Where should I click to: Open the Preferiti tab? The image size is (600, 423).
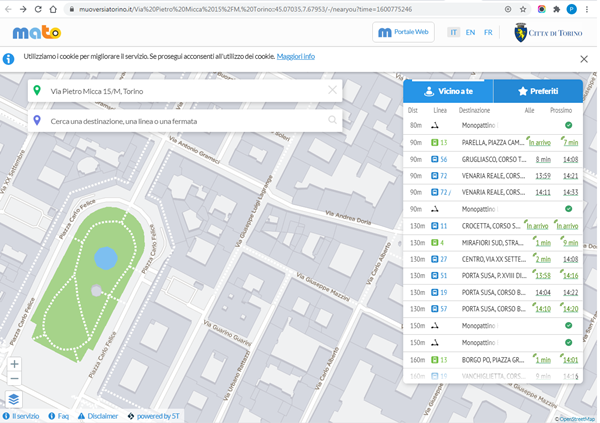click(538, 91)
